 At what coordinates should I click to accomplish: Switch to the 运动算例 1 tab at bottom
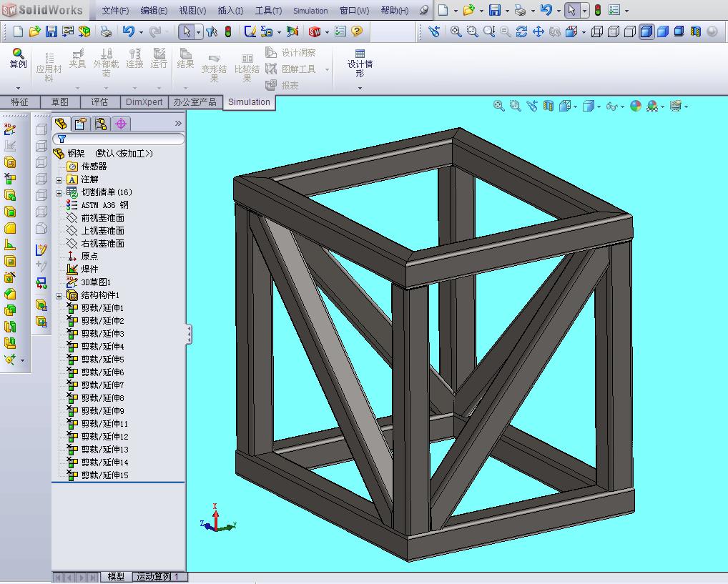tap(159, 576)
